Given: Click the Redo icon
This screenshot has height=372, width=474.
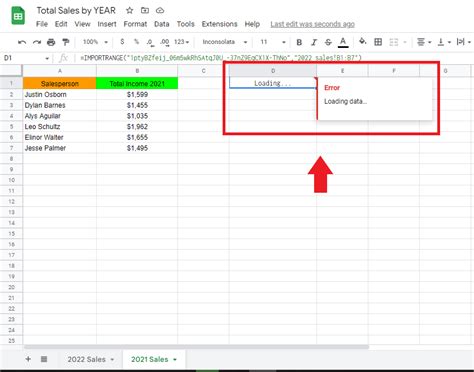Looking at the screenshot, I should [x=37, y=42].
